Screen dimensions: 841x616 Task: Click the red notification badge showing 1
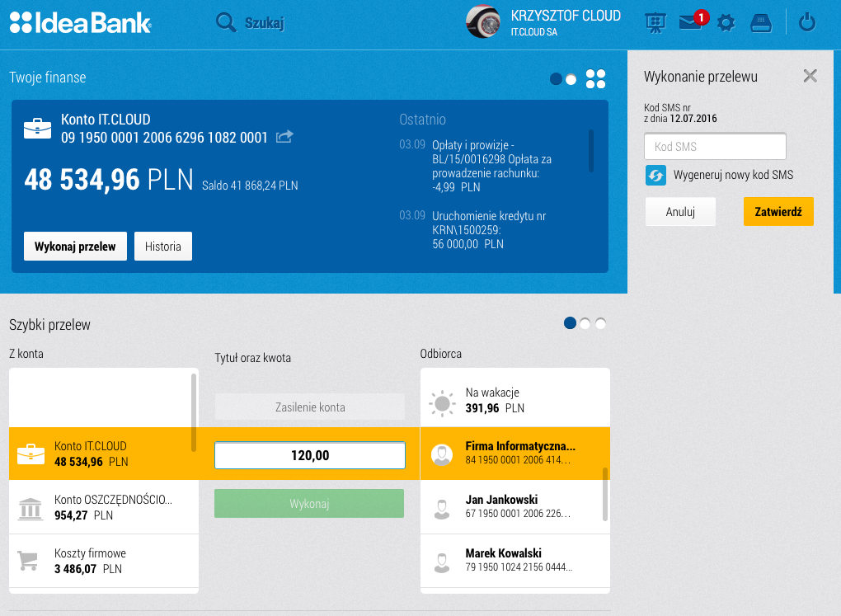coord(701,17)
